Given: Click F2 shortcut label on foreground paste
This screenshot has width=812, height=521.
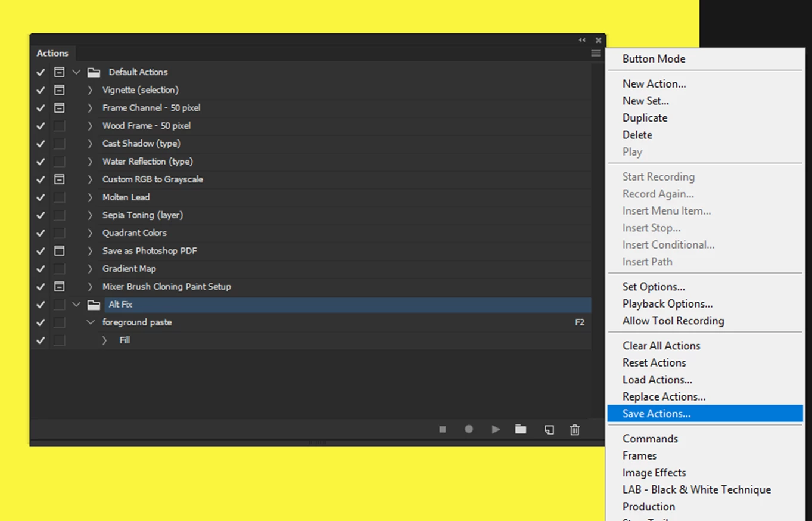Looking at the screenshot, I should pyautogui.click(x=580, y=322).
